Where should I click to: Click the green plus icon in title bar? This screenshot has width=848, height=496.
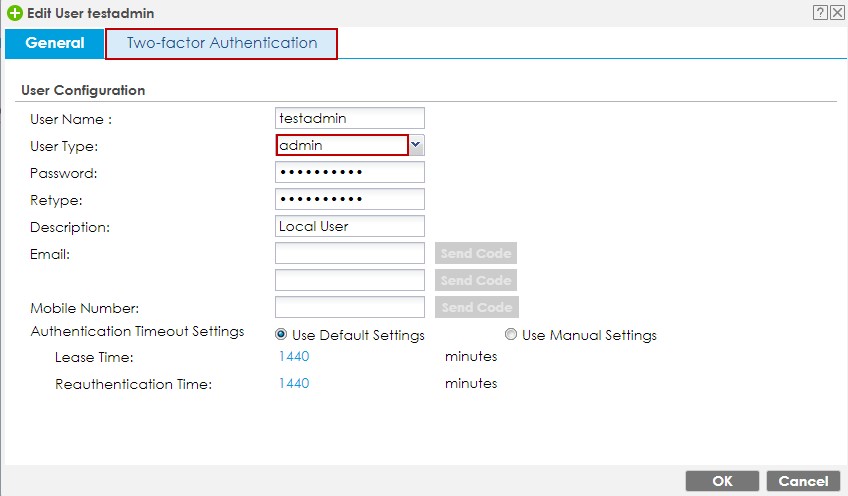14,13
